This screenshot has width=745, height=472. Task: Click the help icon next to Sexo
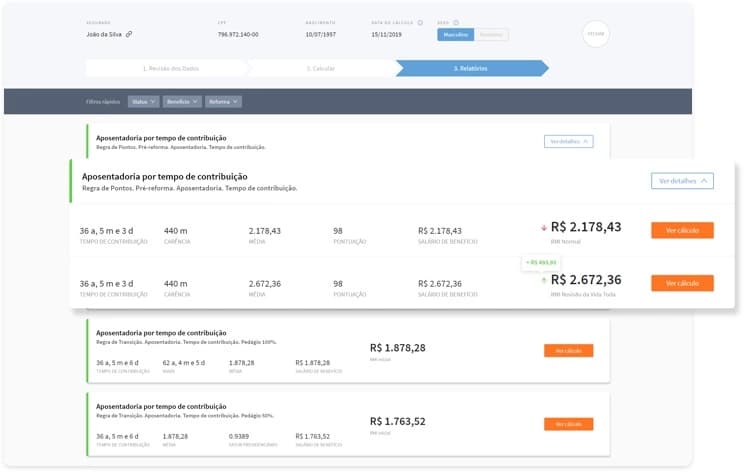tap(456, 22)
